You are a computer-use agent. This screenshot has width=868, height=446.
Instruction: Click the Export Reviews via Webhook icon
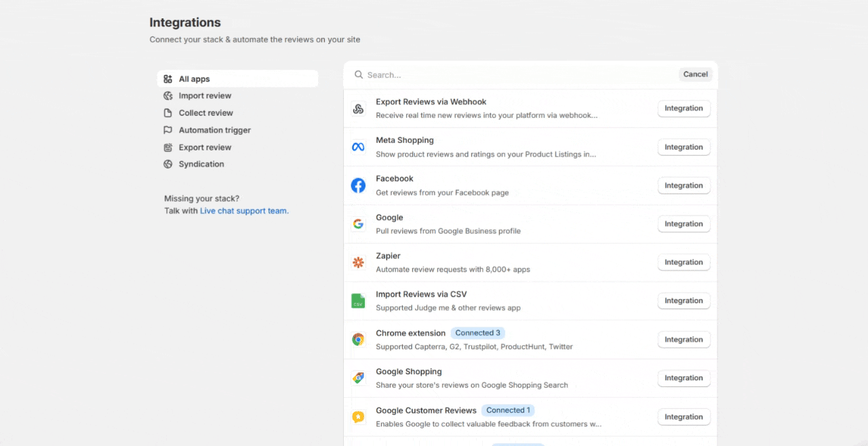pos(358,108)
